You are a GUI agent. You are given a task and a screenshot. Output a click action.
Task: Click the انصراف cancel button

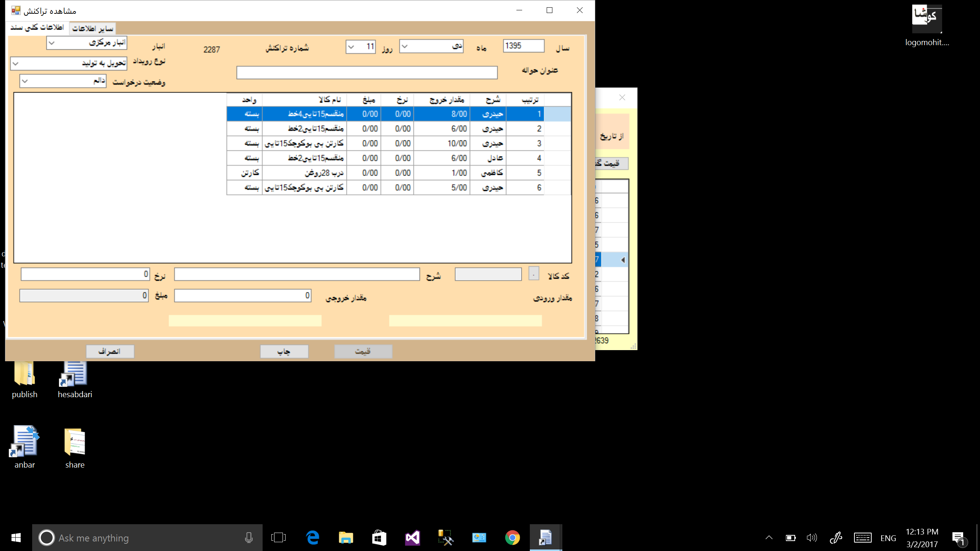[110, 351]
